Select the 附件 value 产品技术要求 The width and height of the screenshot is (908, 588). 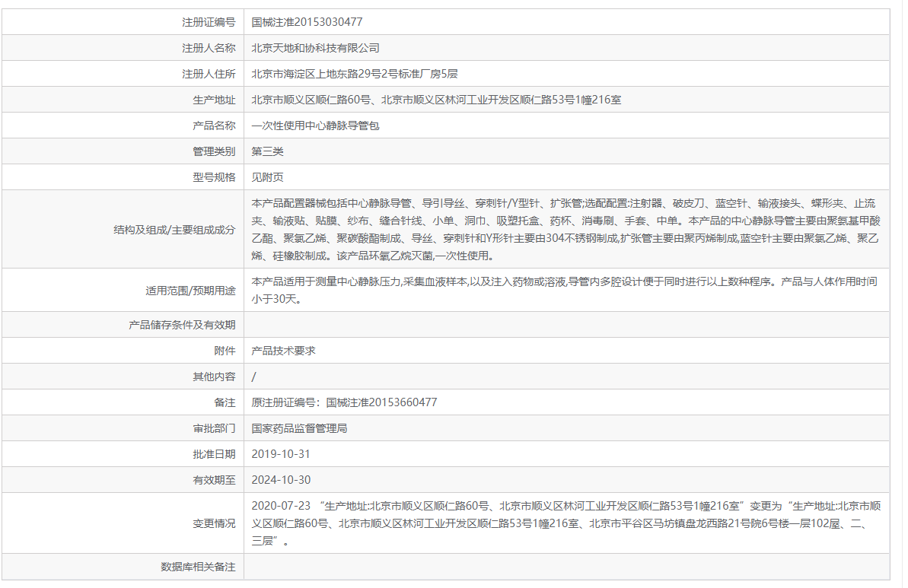click(x=278, y=350)
